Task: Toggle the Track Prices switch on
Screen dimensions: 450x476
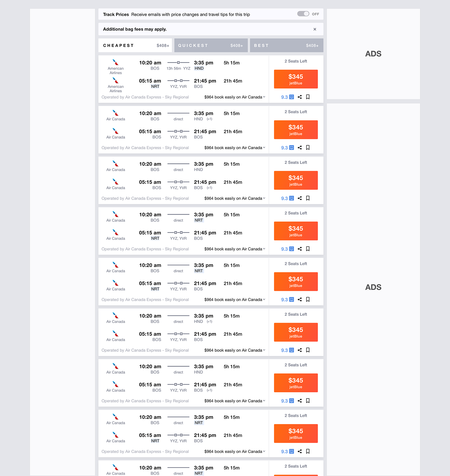Action: click(303, 14)
